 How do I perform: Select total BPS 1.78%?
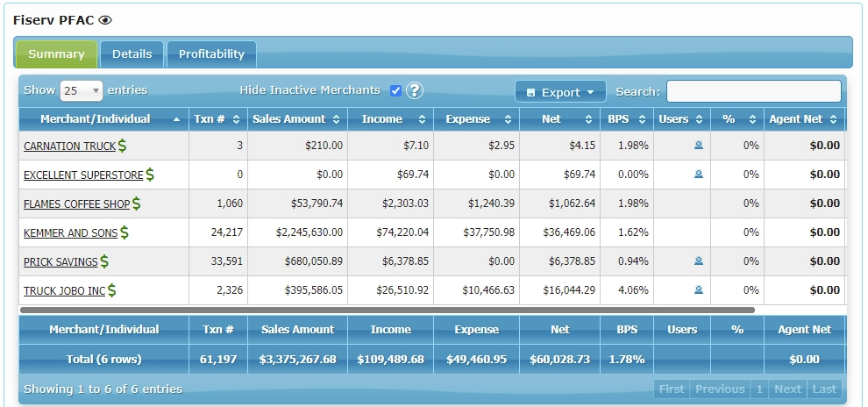click(627, 360)
